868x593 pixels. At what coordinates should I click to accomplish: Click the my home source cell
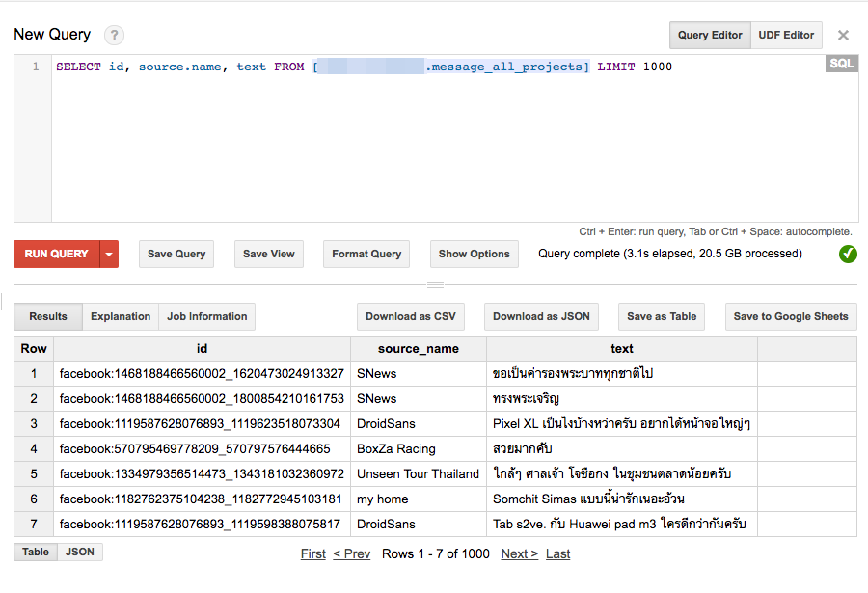(419, 499)
